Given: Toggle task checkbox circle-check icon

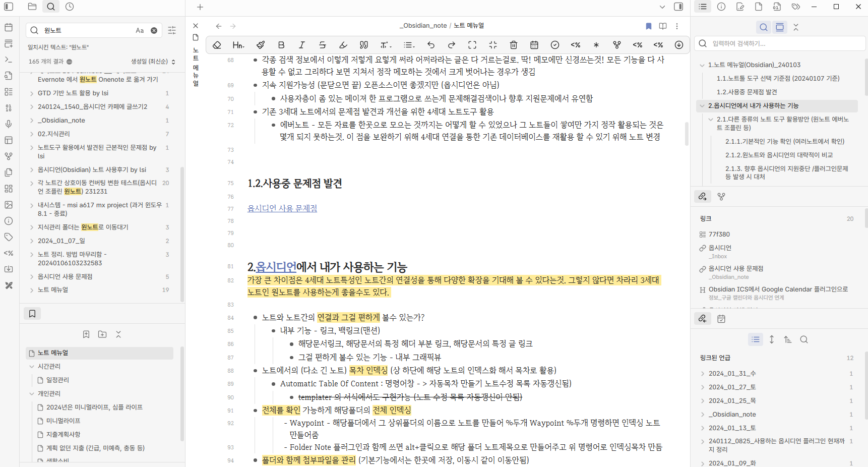Looking at the screenshot, I should tap(555, 45).
